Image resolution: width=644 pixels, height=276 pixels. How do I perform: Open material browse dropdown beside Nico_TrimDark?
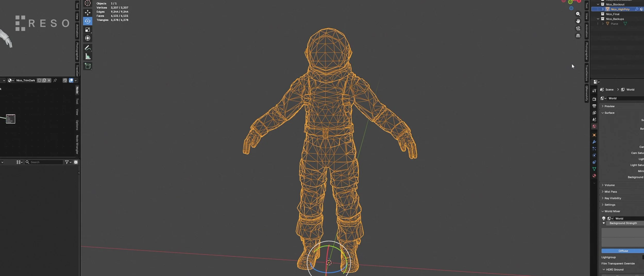11,80
